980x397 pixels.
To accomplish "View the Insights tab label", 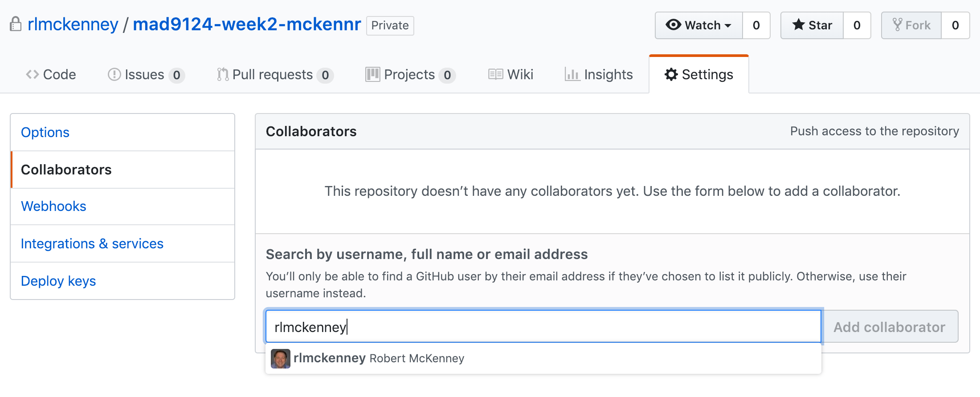I will click(608, 74).
